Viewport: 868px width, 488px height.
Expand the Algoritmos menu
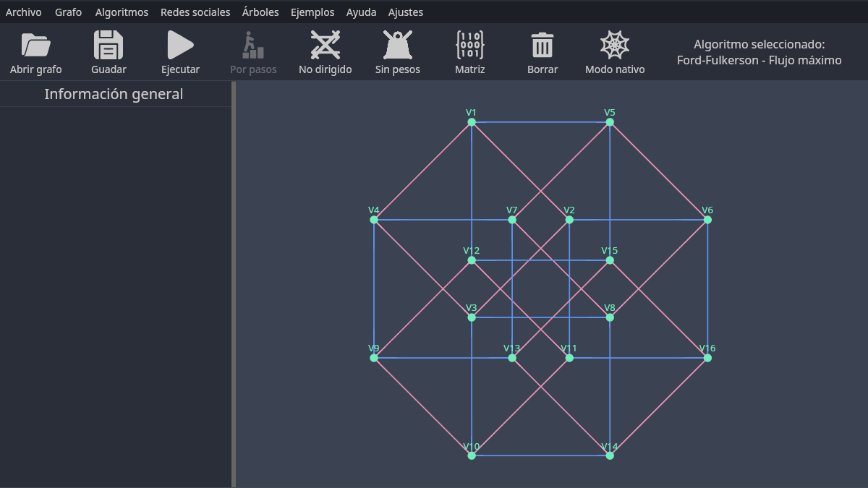tap(122, 12)
